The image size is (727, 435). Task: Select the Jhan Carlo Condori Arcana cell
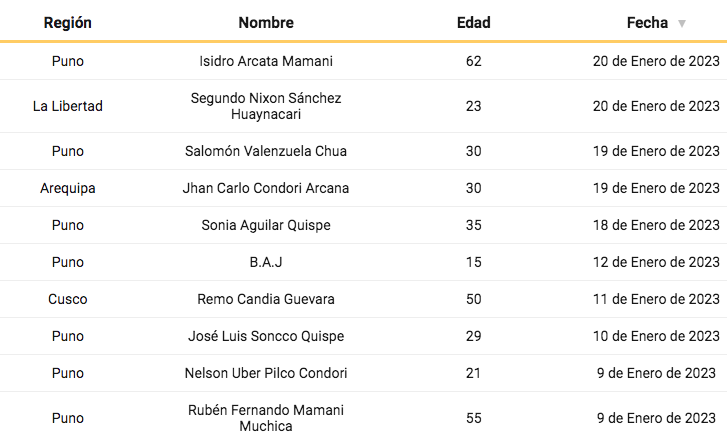[266, 188]
